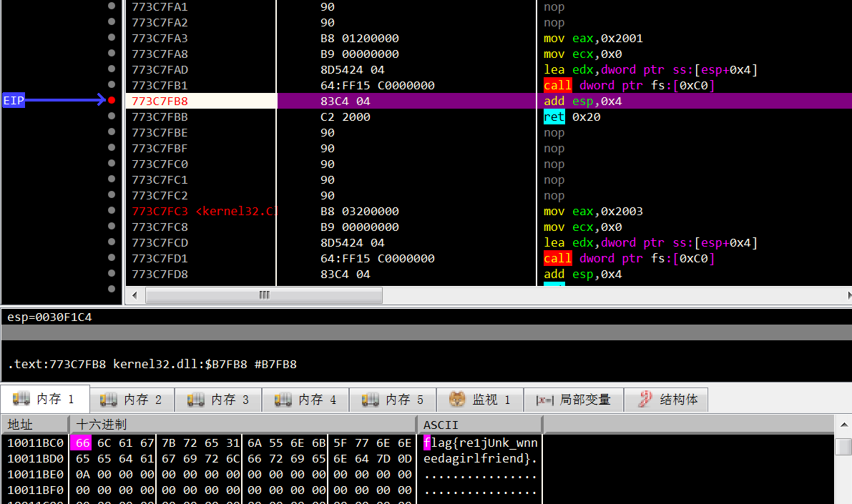Select nop instruction at 773C7FBE
This screenshot has width=852, height=504.
554,132
